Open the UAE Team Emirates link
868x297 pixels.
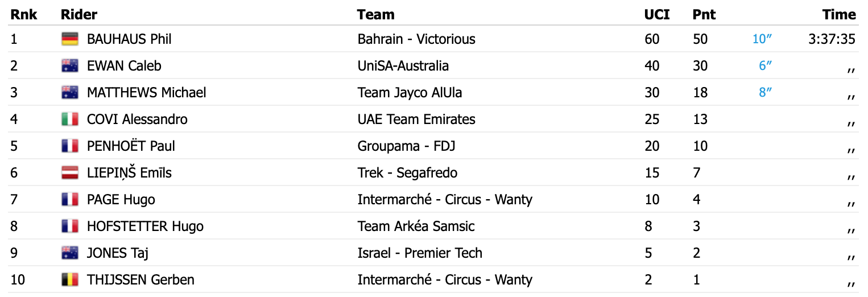click(416, 119)
